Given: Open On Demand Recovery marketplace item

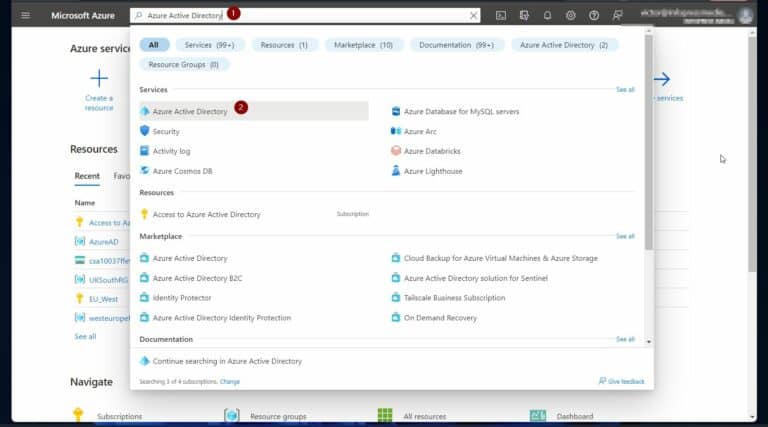Looking at the screenshot, I should tap(440, 318).
